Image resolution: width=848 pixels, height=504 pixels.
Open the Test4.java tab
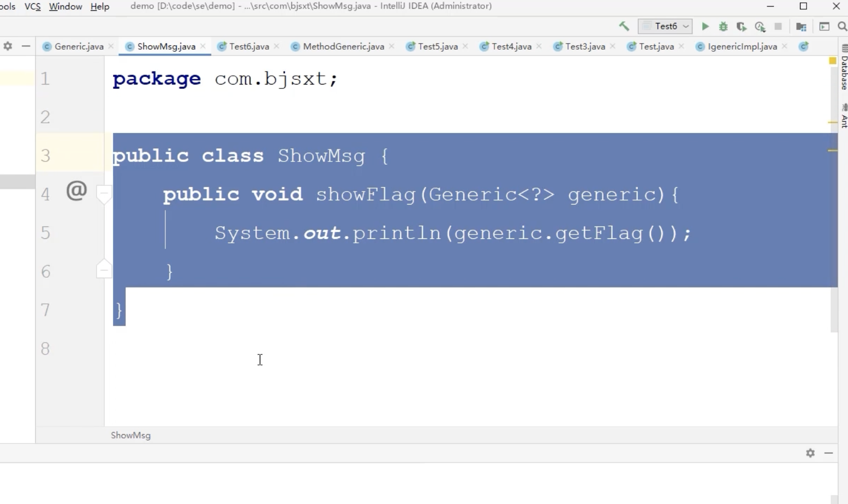(511, 46)
